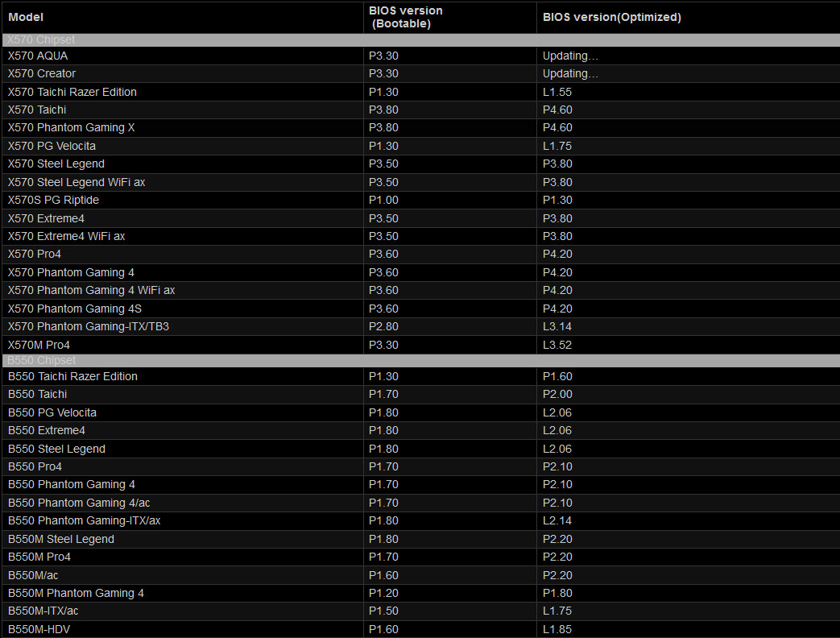Click optimized BIOS L1.75 in B550M-ITX/ac row
The image size is (840, 638).
click(557, 611)
